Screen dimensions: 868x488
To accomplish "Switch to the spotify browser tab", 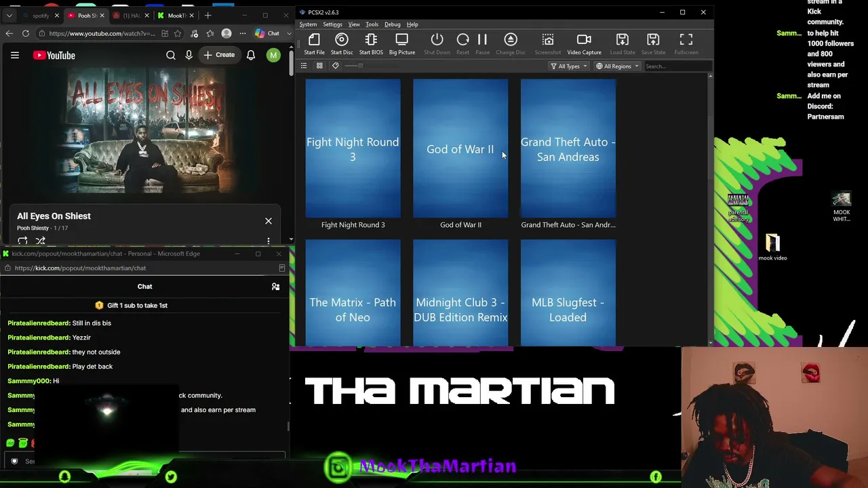I will coord(41,16).
